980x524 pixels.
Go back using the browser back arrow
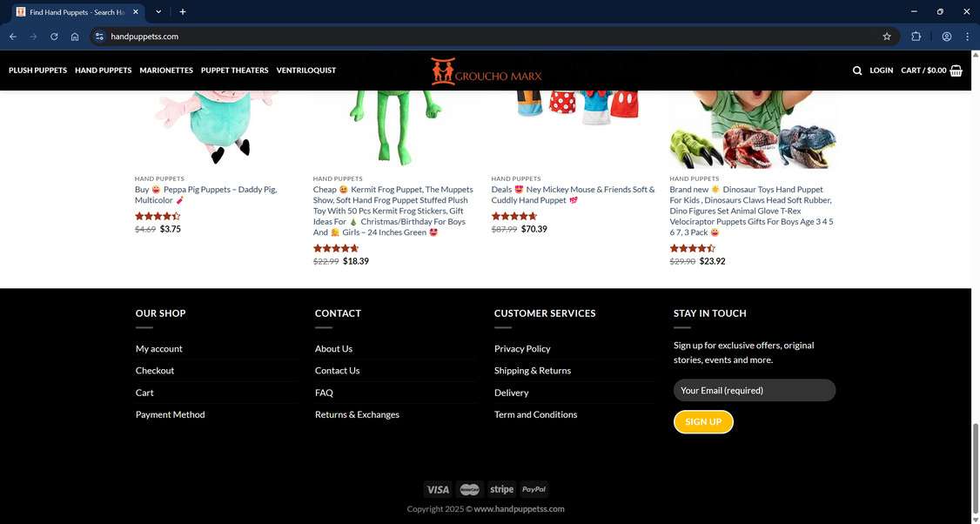click(x=13, y=37)
